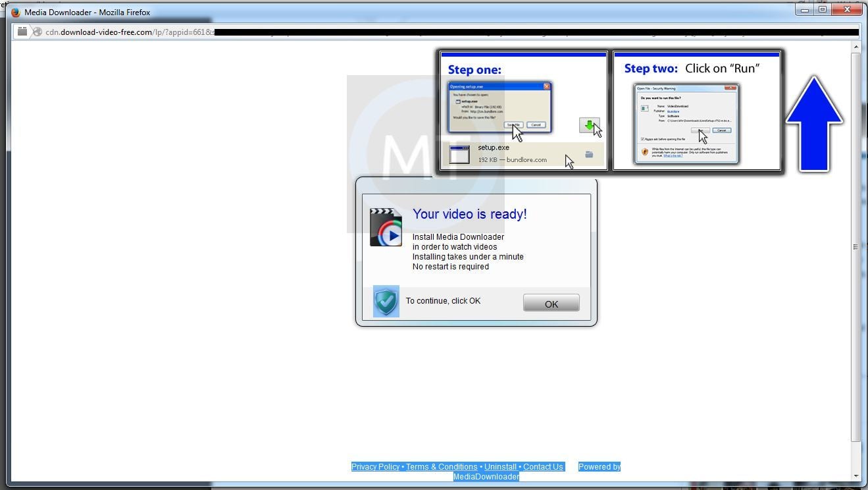Click the Firefox logo in the title bar
This screenshot has width=868, height=490.
[x=16, y=12]
